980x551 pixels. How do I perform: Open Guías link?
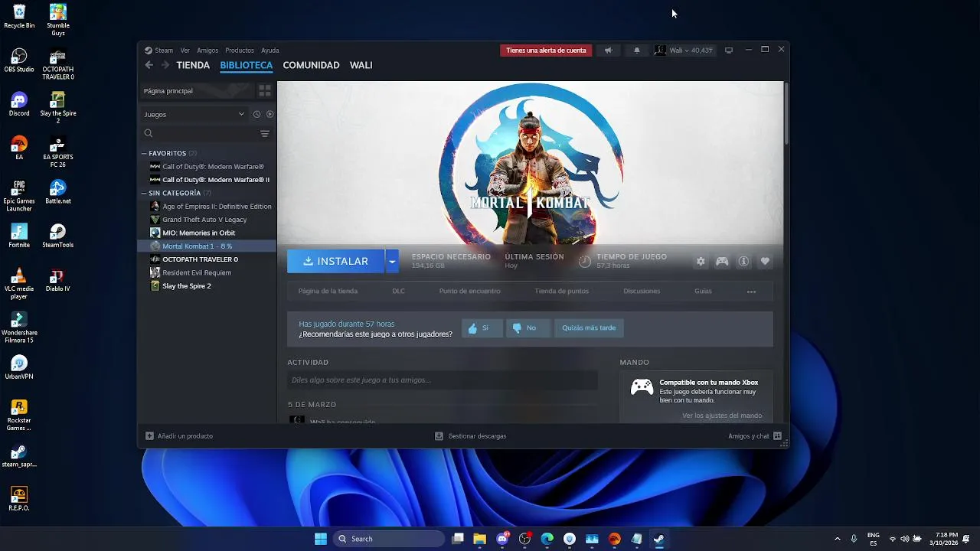pos(703,291)
